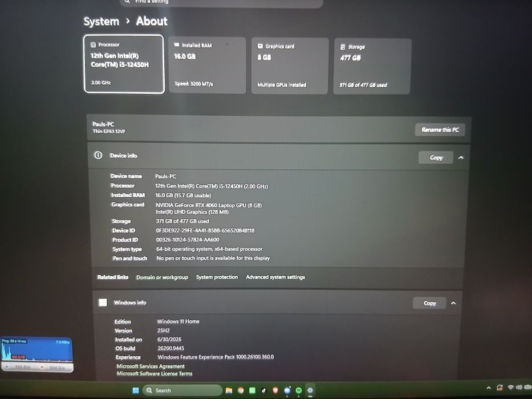Click the battery tray icon

point(528,387)
